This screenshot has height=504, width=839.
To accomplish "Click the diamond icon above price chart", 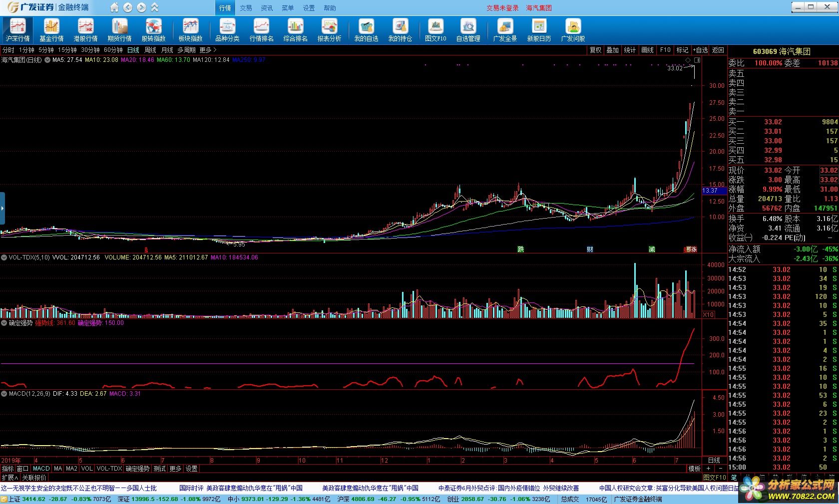I will click(x=688, y=60).
